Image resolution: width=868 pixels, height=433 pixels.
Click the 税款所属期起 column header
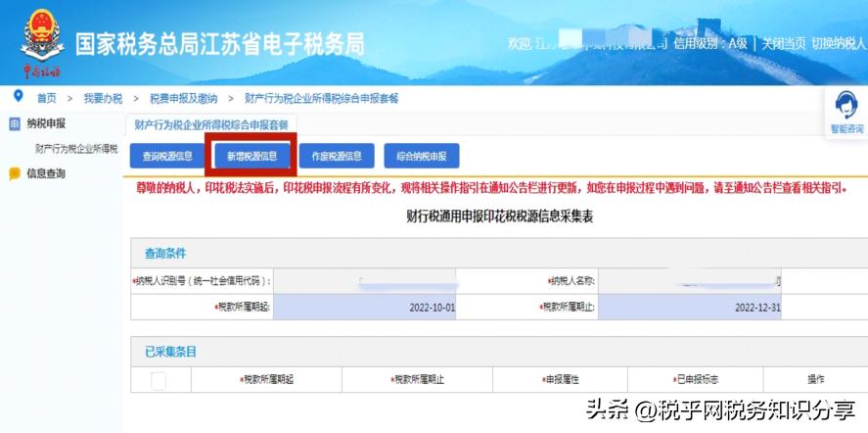pos(266,380)
